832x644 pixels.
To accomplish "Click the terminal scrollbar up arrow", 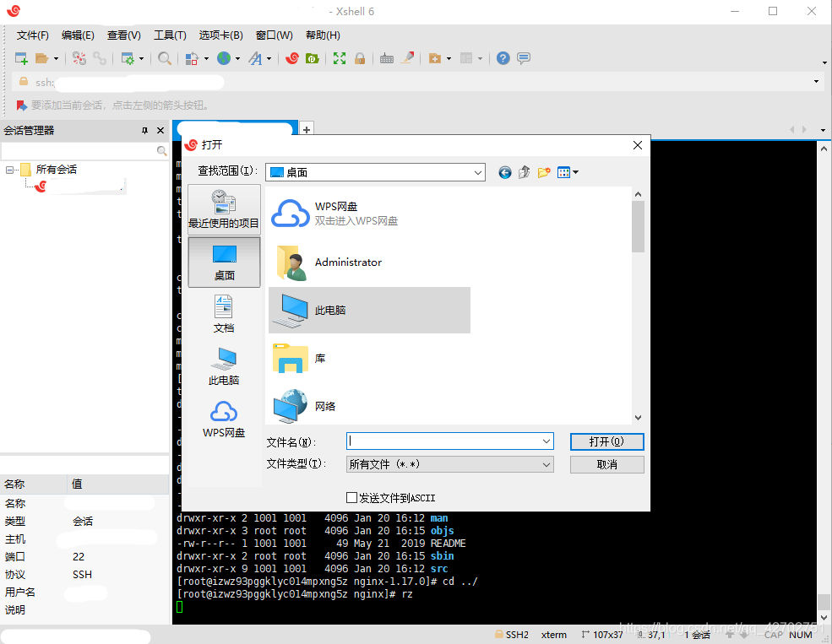I will coord(824,149).
